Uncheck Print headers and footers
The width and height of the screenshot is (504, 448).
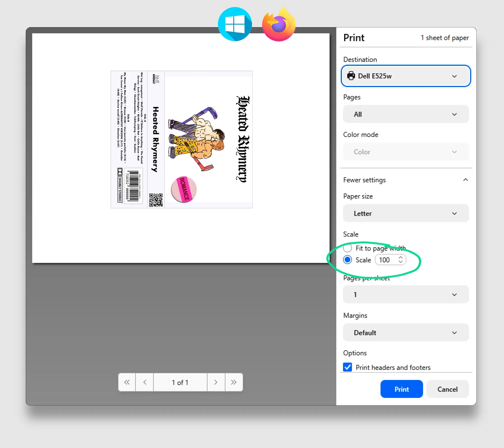point(347,367)
